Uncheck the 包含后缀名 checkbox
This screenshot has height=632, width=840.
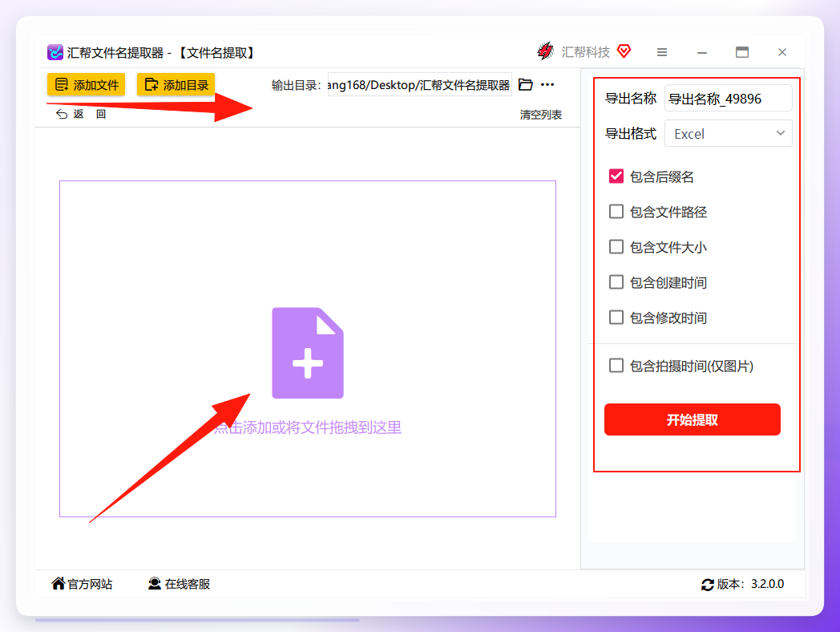pos(616,176)
